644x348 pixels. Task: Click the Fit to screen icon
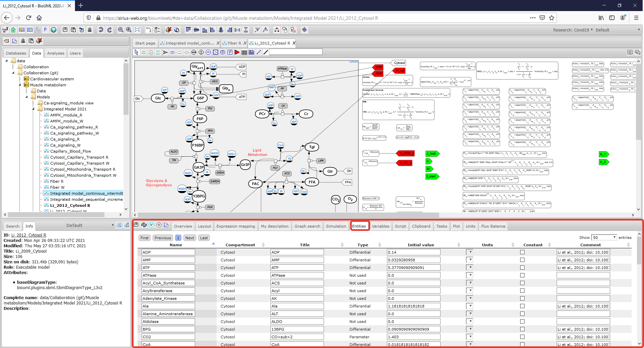137,30
